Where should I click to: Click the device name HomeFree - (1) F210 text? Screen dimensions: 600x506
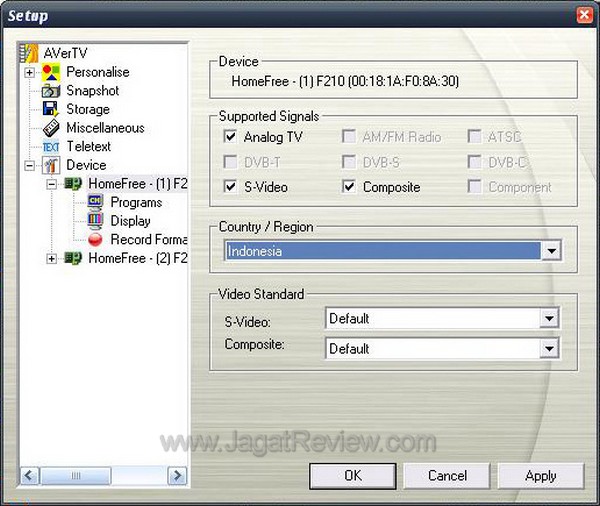tap(345, 81)
